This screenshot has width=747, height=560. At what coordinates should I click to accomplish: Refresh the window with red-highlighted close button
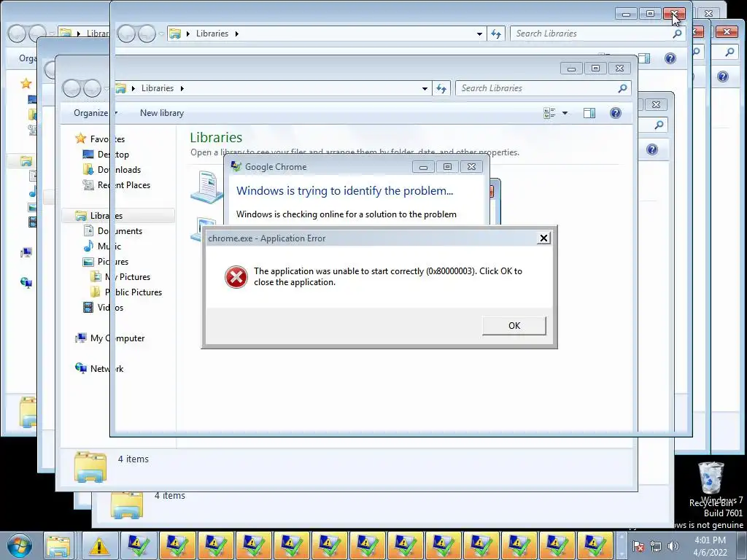[x=496, y=34]
